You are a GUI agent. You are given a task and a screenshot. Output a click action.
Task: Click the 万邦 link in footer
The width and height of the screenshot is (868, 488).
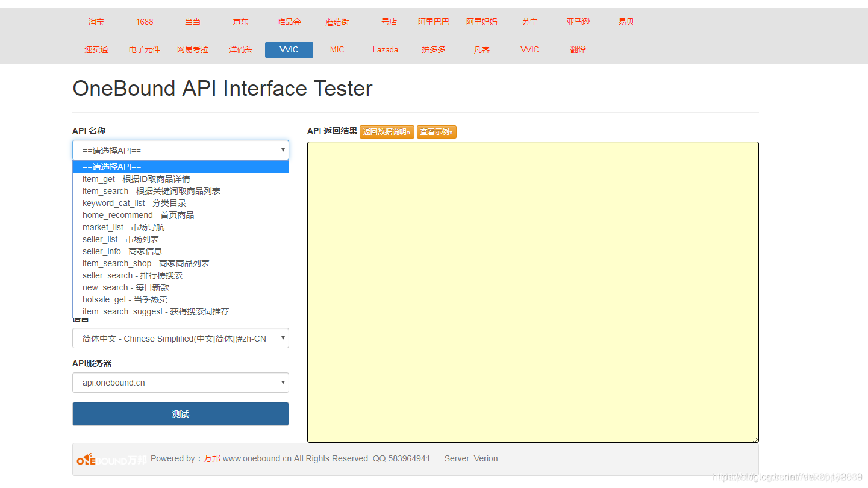[211, 458]
